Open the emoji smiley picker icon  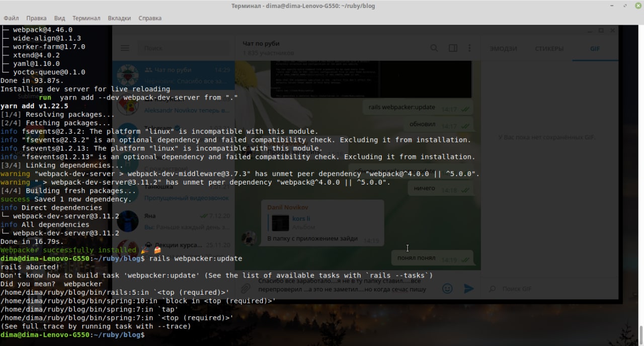pyautogui.click(x=447, y=288)
